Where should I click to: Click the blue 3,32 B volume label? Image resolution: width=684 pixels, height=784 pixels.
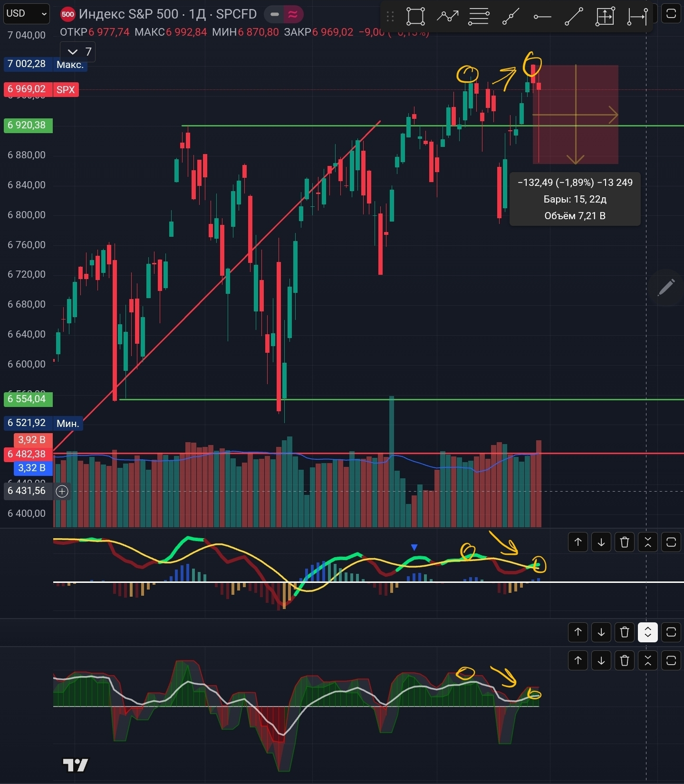(x=32, y=468)
